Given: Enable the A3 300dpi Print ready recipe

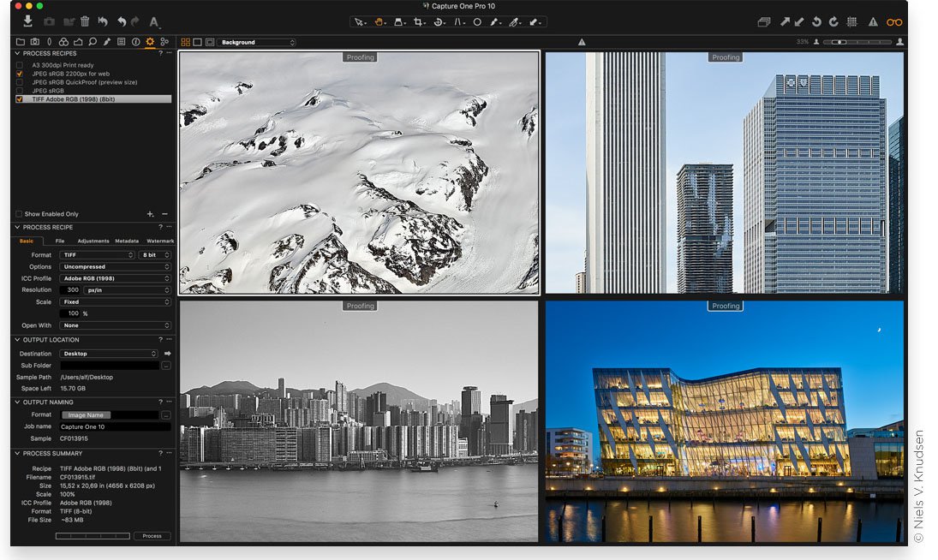Looking at the screenshot, I should coord(20,65).
